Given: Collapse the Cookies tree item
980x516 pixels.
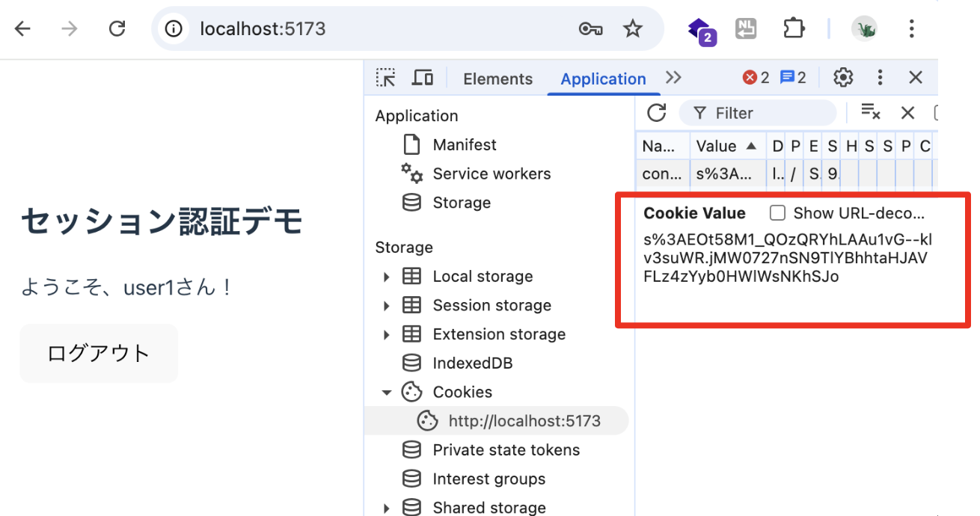Looking at the screenshot, I should click(x=387, y=391).
